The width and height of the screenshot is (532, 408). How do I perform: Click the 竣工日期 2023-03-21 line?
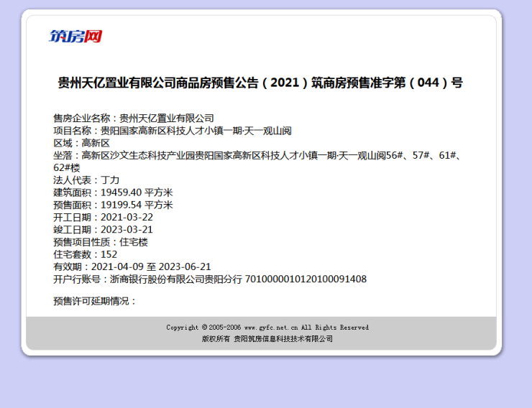tap(103, 230)
